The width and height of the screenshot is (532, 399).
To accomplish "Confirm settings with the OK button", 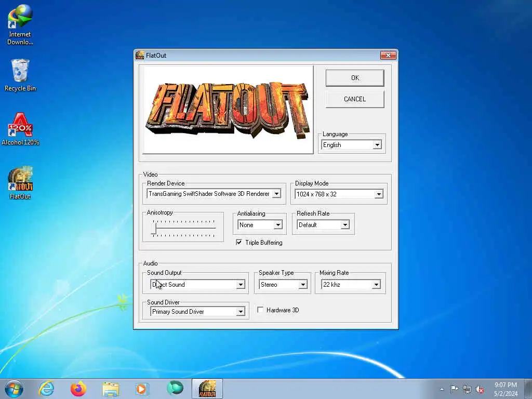I will (355, 78).
